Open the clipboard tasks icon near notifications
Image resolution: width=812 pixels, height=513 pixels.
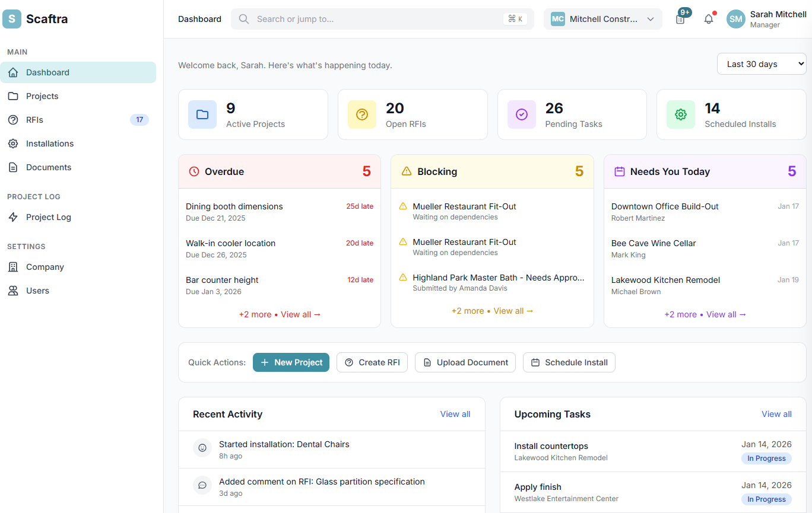pyautogui.click(x=681, y=18)
